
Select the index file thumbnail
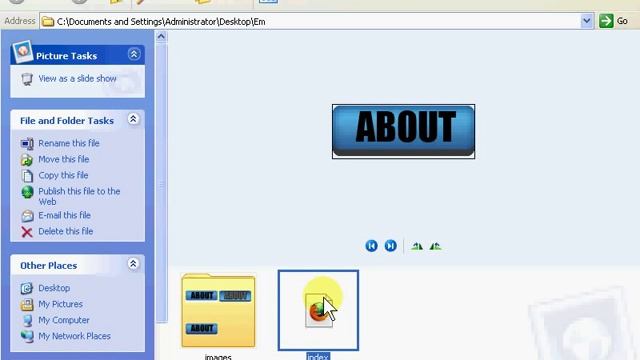318,310
